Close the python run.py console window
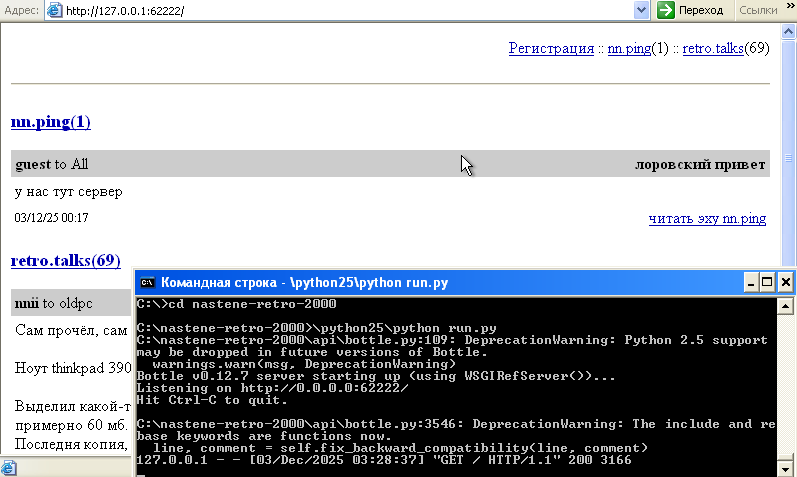 click(785, 283)
